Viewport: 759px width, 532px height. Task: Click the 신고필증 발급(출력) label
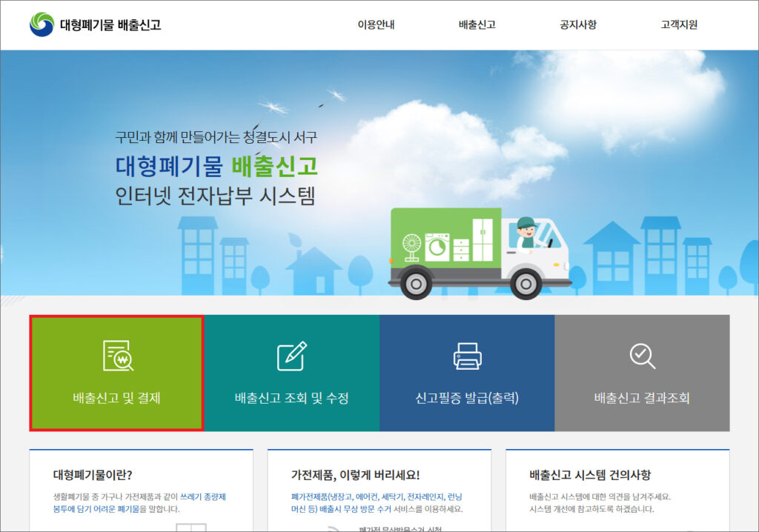[467, 399]
